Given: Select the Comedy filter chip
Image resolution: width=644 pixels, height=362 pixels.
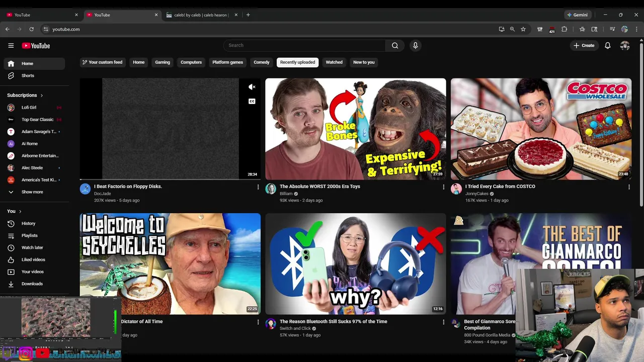Looking at the screenshot, I should pos(262,62).
